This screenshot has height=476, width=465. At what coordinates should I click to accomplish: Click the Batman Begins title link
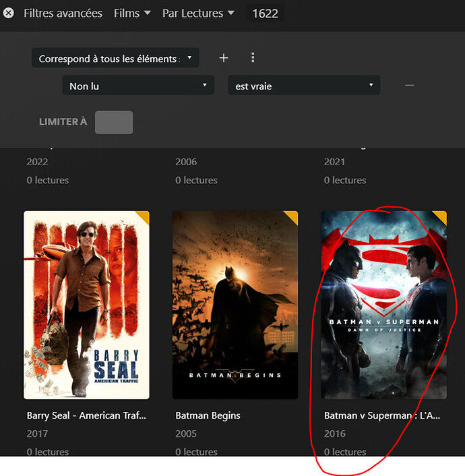(x=208, y=415)
